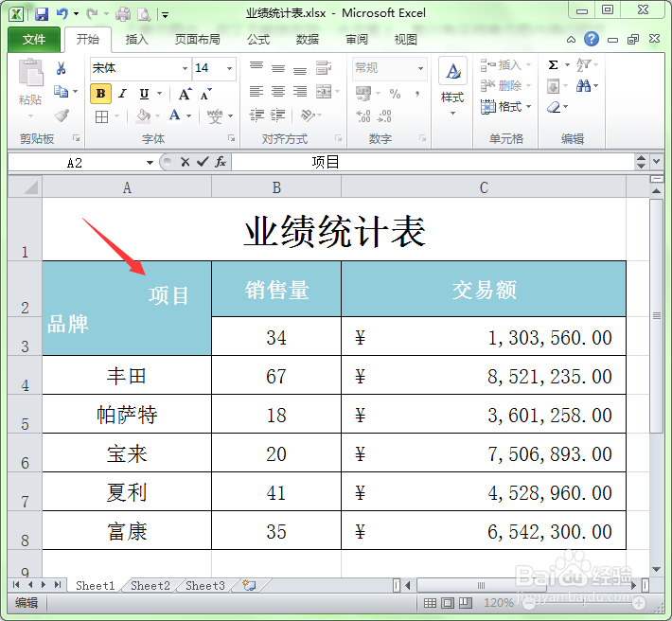Click the Cut scissors icon

point(61,68)
